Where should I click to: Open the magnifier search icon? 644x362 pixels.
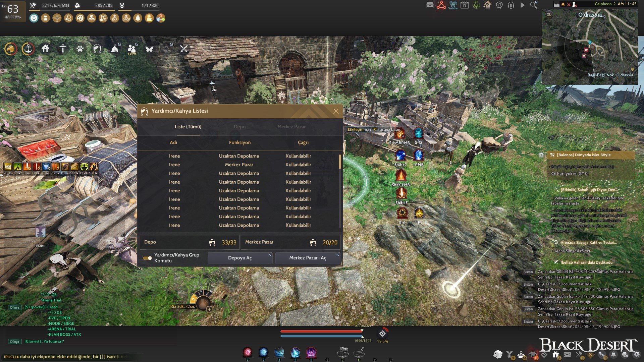(534, 5)
